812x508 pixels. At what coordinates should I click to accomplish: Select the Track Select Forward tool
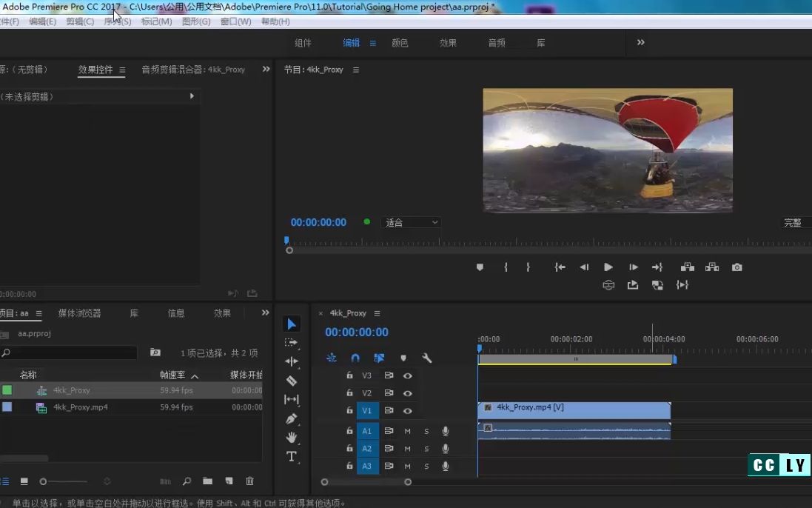292,342
